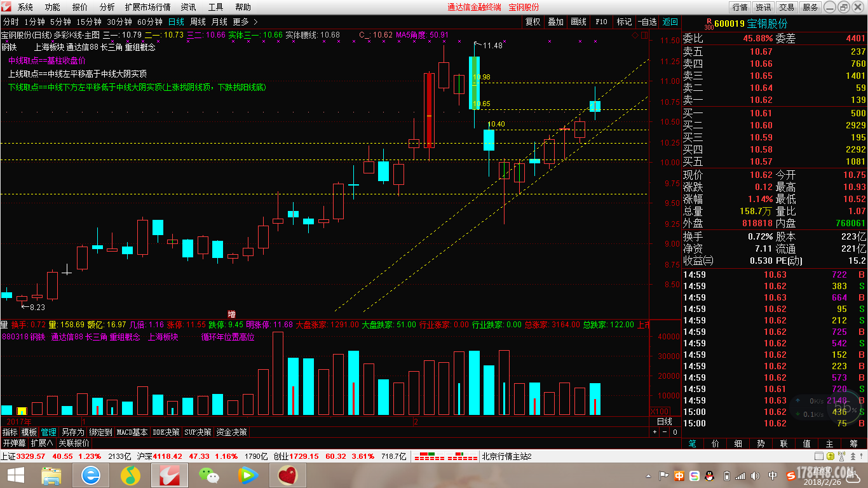
Task: Open the 工具 menu
Action: (x=215, y=7)
